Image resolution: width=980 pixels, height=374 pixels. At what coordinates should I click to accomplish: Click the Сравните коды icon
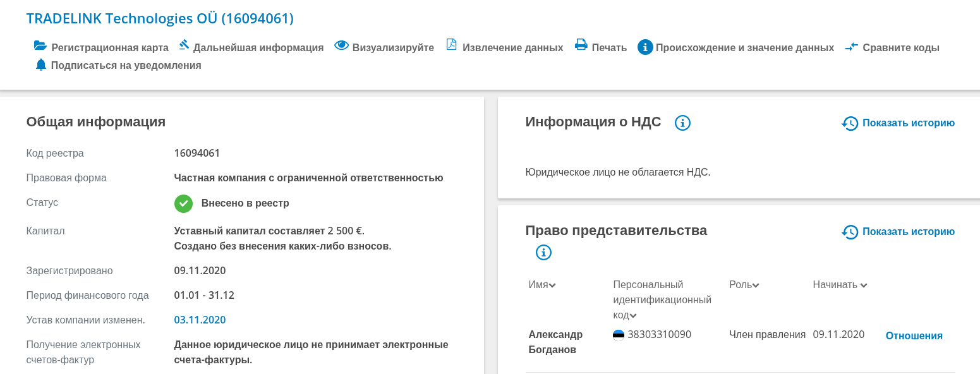851,46
